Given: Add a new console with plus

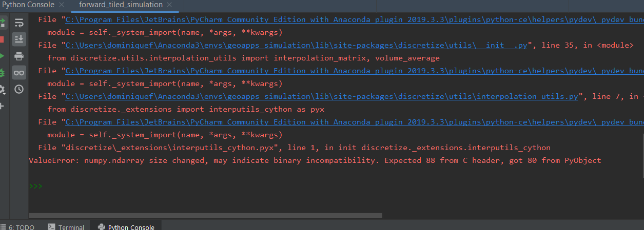Looking at the screenshot, I should (x=2, y=106).
